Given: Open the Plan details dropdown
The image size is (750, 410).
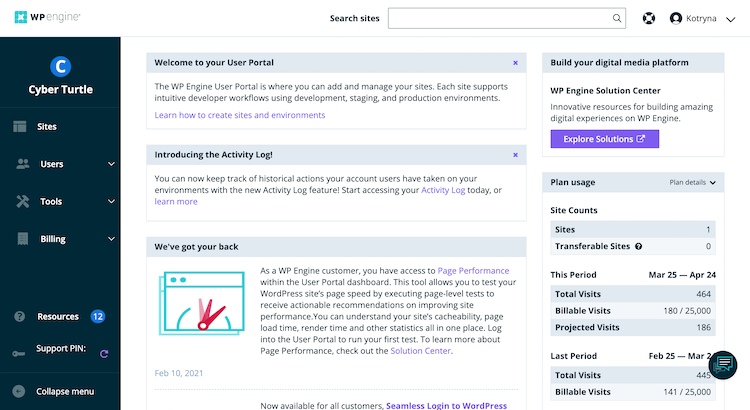Looking at the screenshot, I should point(693,182).
